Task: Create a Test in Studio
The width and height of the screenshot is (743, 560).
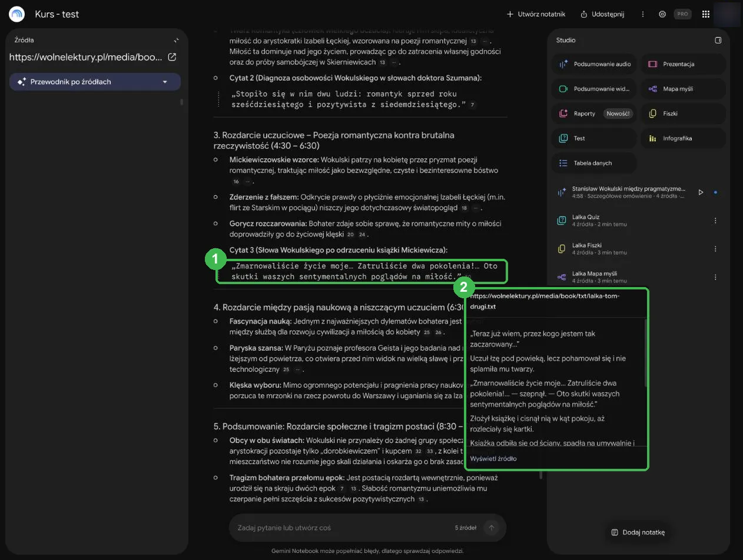Action: click(594, 138)
